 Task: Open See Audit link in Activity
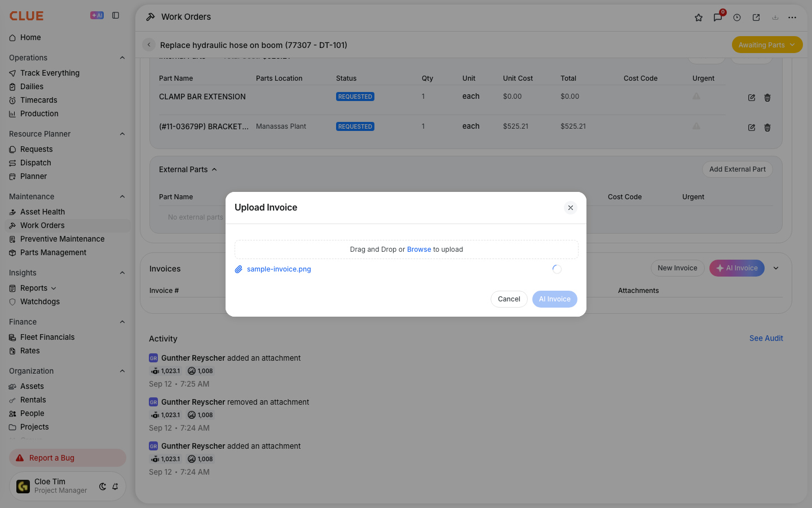tap(766, 338)
